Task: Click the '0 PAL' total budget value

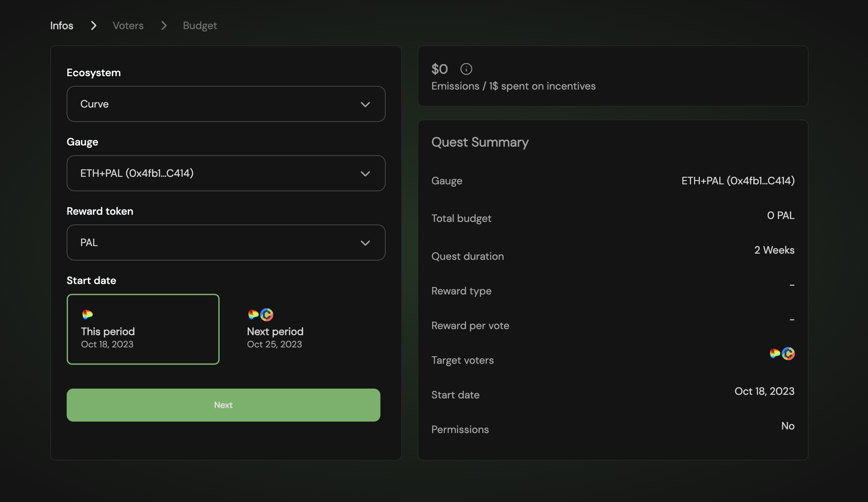Action: pyautogui.click(x=780, y=215)
